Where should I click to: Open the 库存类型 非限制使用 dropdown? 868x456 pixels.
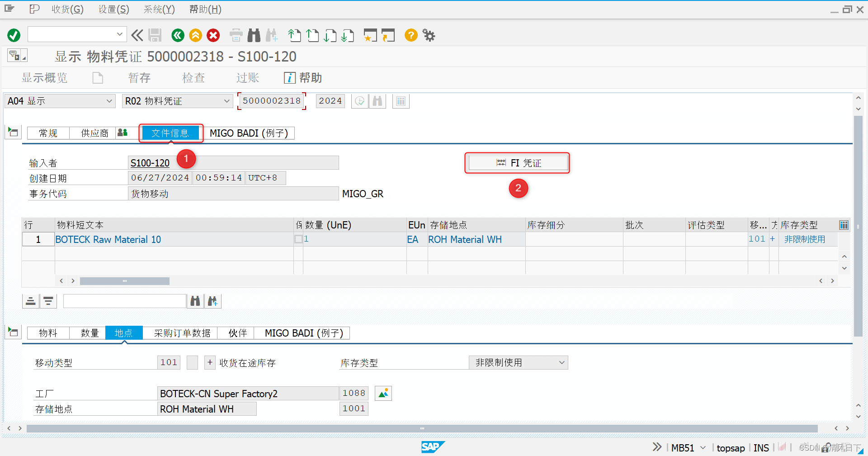(x=561, y=362)
